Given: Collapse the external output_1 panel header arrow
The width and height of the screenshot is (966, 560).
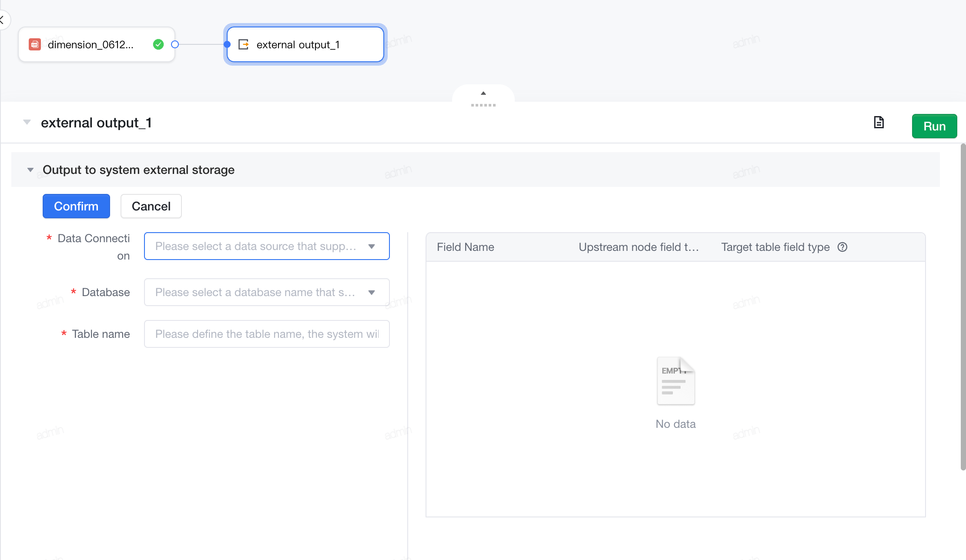Looking at the screenshot, I should 27,122.
